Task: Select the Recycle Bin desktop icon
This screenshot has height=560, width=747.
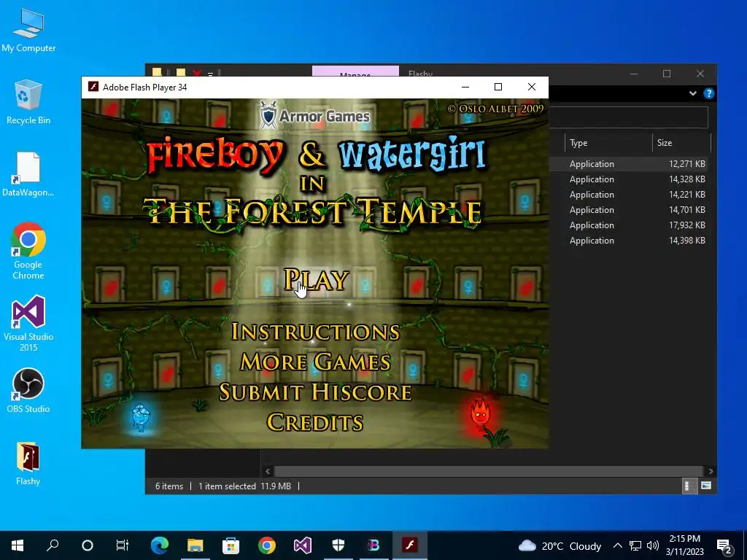Action: 28,102
